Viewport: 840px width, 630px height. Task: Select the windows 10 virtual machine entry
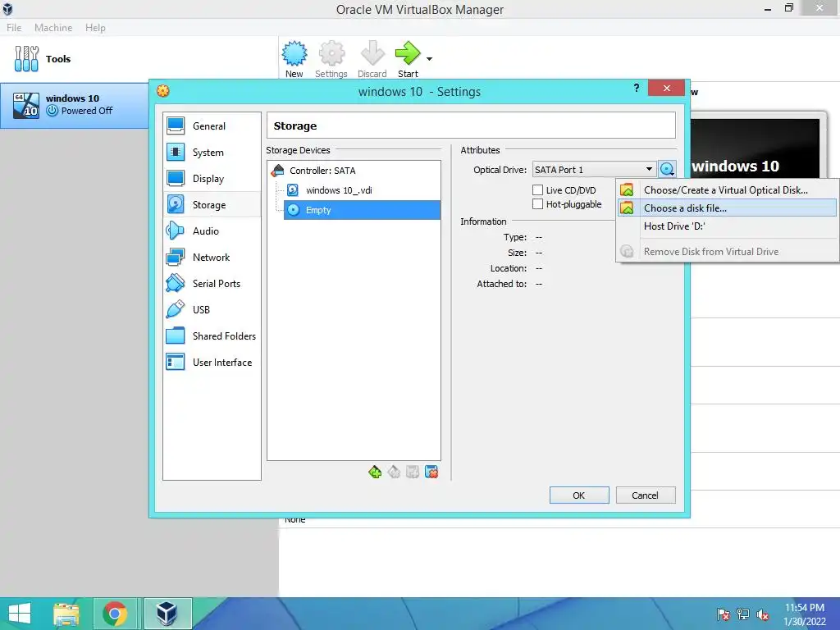[x=75, y=105]
